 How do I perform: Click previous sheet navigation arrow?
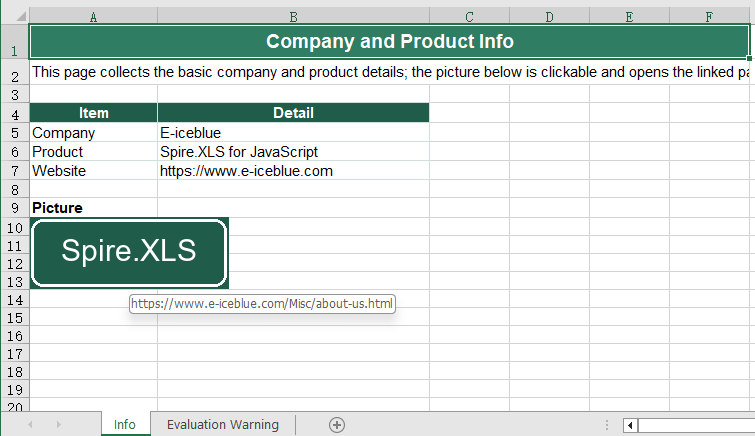tap(30, 424)
